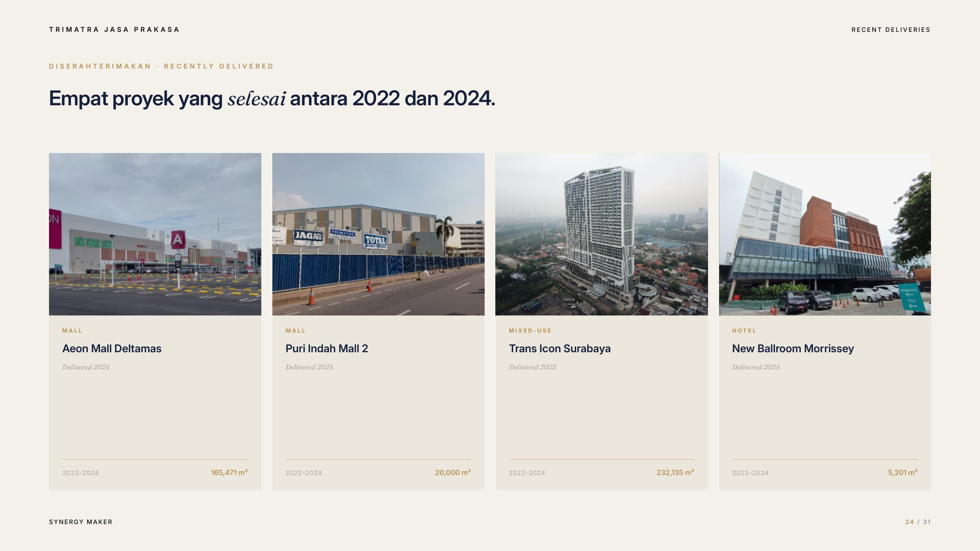Click the 'MIXED-USE' category label
This screenshot has height=551, width=980.
(530, 331)
